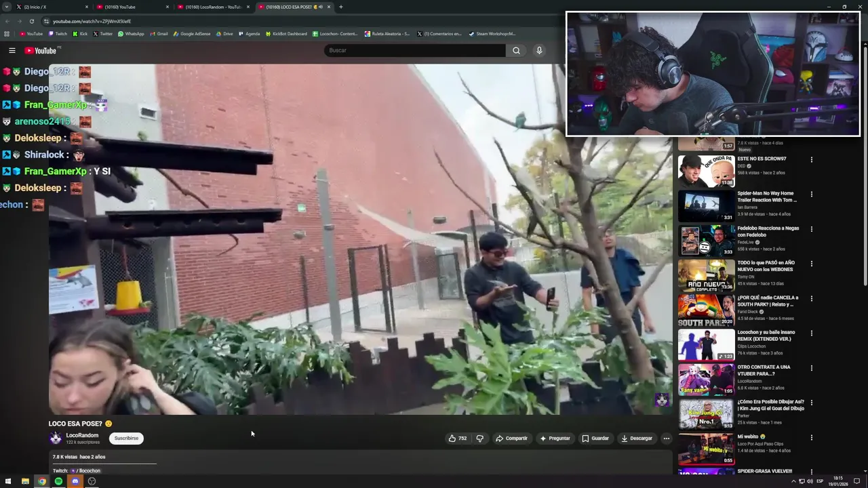Open the SOUTH PARK video thumbnail
868x488 pixels.
(x=706, y=310)
